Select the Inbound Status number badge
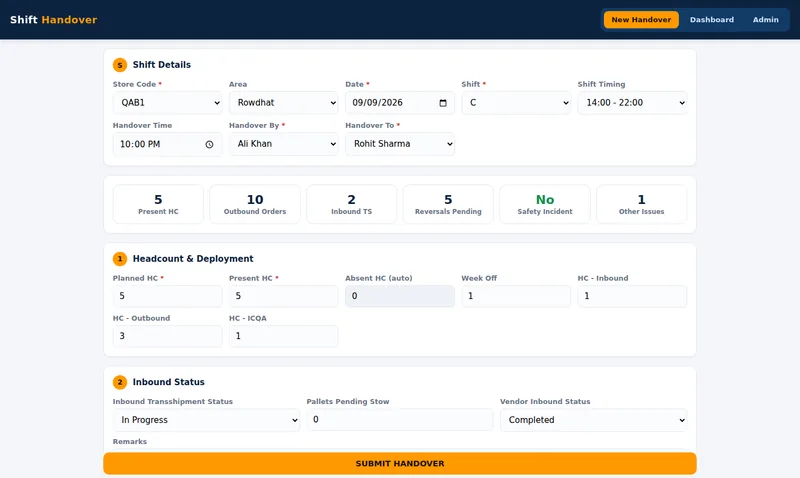 [120, 382]
